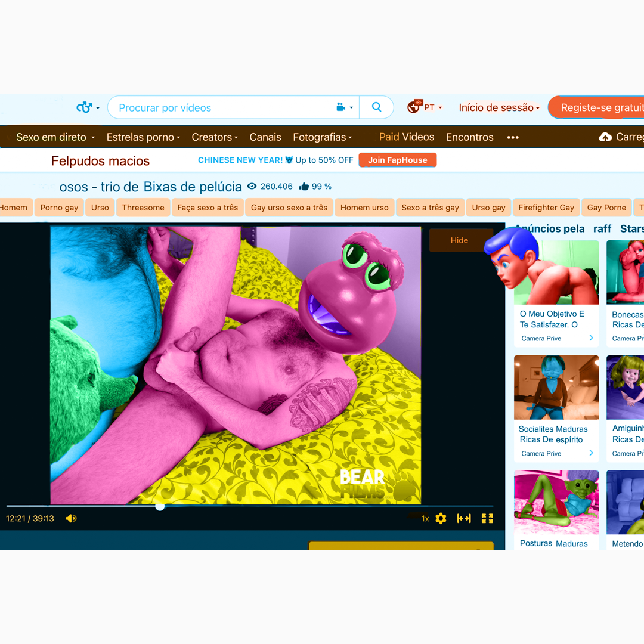Viewport: 644px width, 644px height.
Task: Expand the 'Estrelas porno' menu
Action: tap(143, 137)
